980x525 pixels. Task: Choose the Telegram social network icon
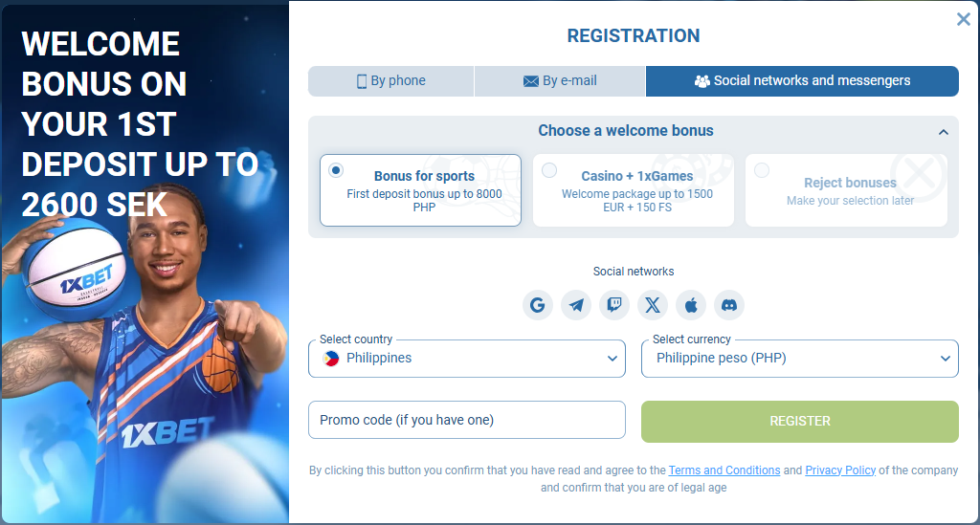[x=576, y=305]
